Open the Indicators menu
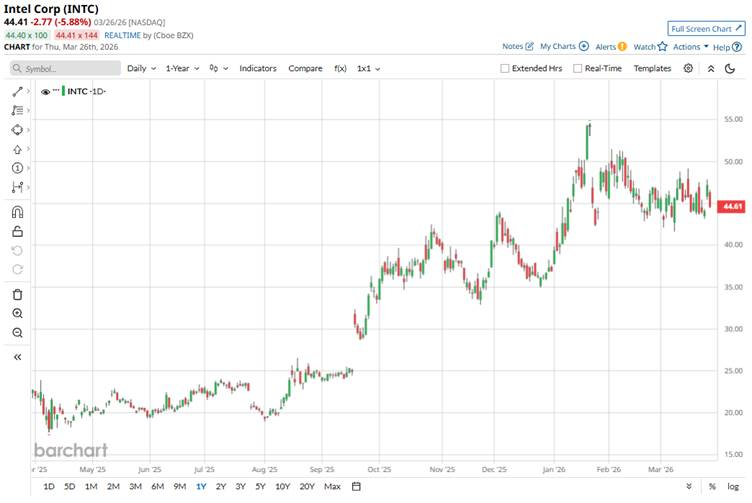The width and height of the screenshot is (752, 503). pos(257,68)
